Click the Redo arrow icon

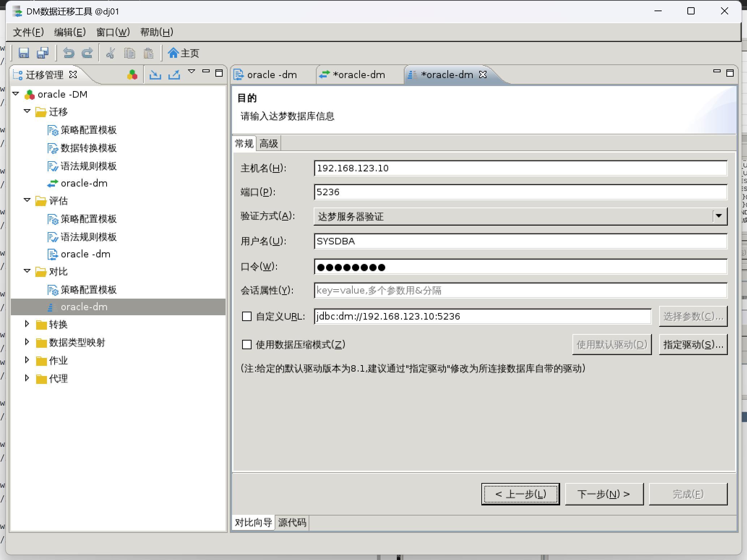pyautogui.click(x=87, y=53)
